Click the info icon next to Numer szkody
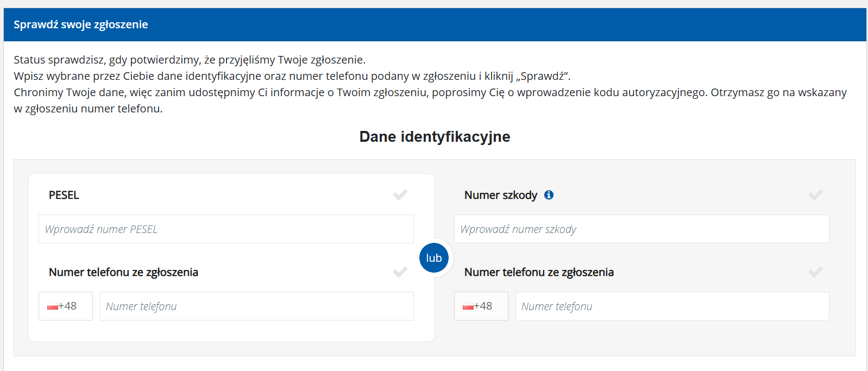The image size is (868, 371). point(549,195)
